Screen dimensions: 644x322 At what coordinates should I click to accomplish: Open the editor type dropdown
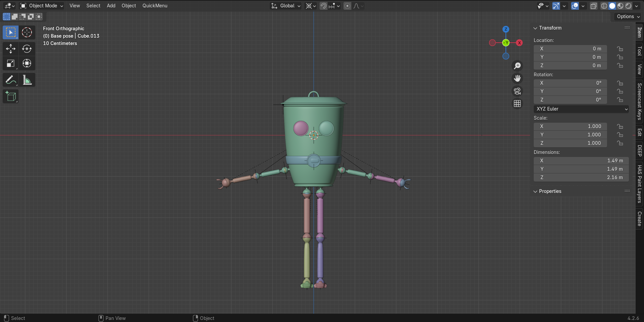(9, 6)
